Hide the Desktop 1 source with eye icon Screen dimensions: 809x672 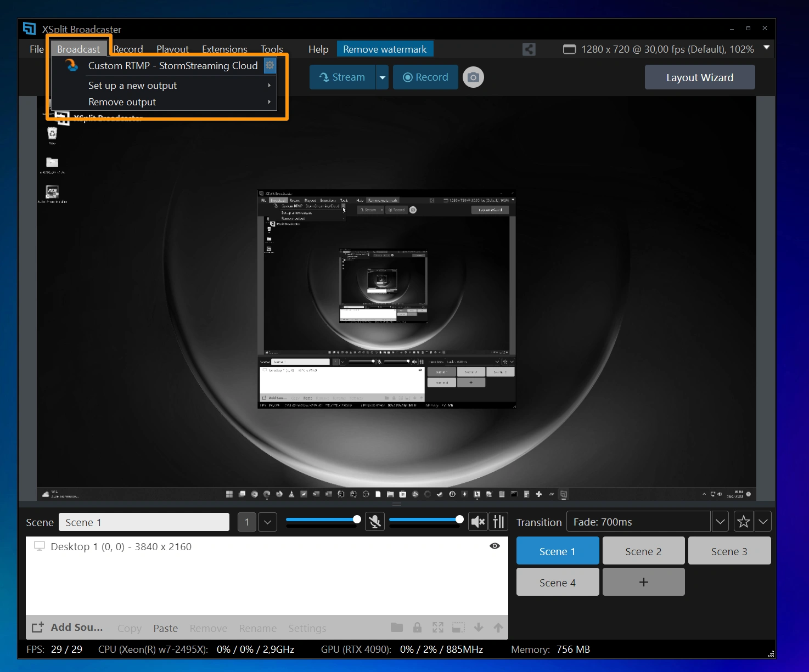[495, 546]
